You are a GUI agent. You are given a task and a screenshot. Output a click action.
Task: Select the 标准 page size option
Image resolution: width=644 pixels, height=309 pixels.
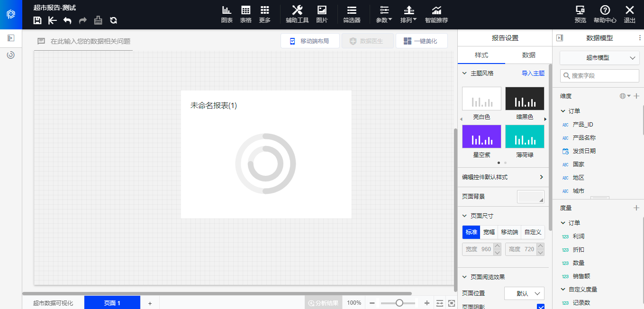(x=471, y=232)
